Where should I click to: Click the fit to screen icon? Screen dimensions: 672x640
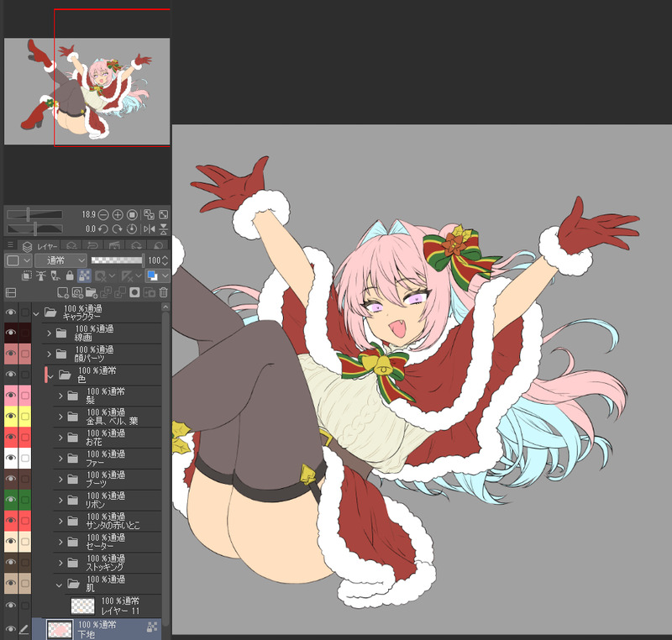click(163, 215)
